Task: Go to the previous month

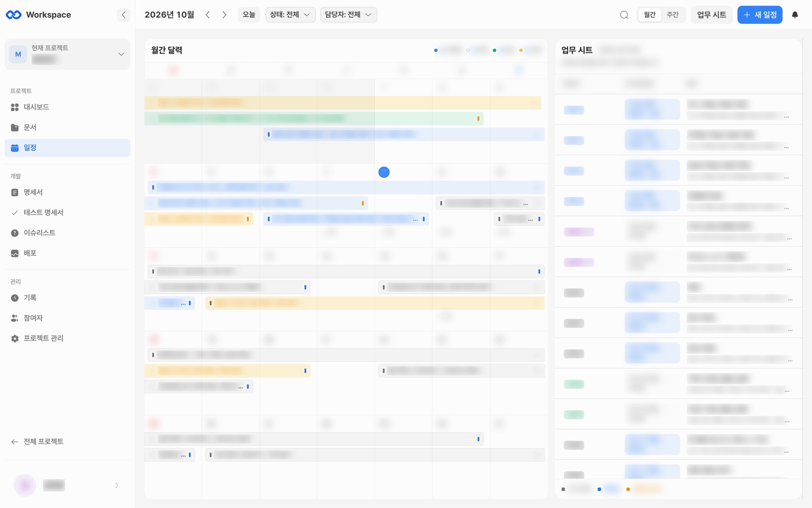Action: coord(208,15)
